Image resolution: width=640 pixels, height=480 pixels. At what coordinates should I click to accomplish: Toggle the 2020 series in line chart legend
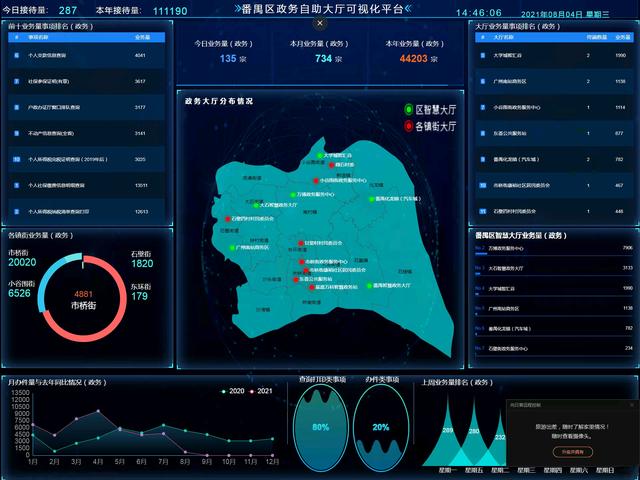coord(232,391)
